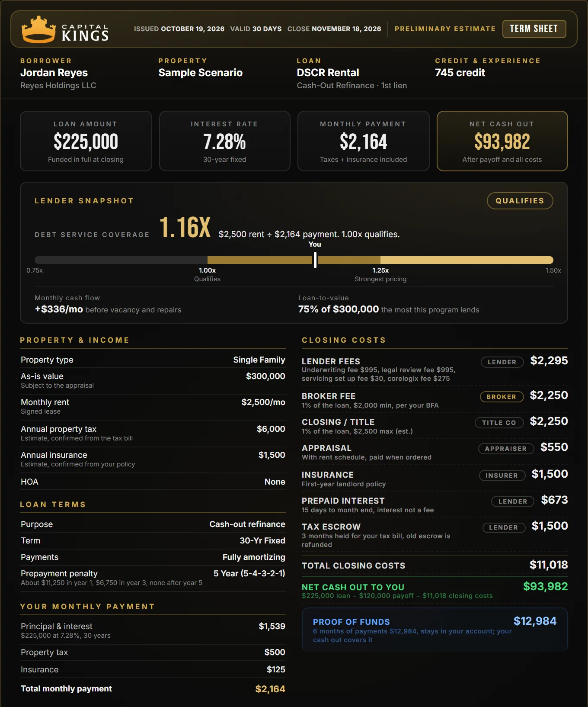Viewport: 588px width, 707px height.
Task: Click 'ISSUED OCTOBER 19, 2026' text
Action: click(x=179, y=29)
